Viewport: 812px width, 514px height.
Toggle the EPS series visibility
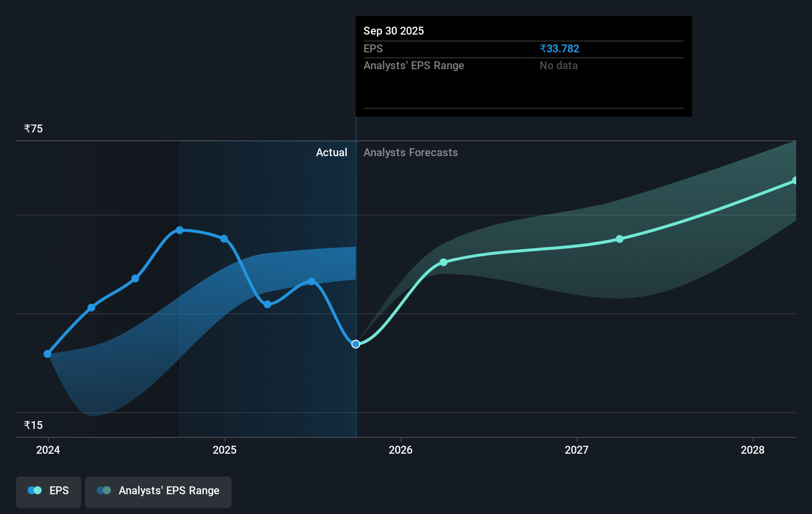[48, 492]
